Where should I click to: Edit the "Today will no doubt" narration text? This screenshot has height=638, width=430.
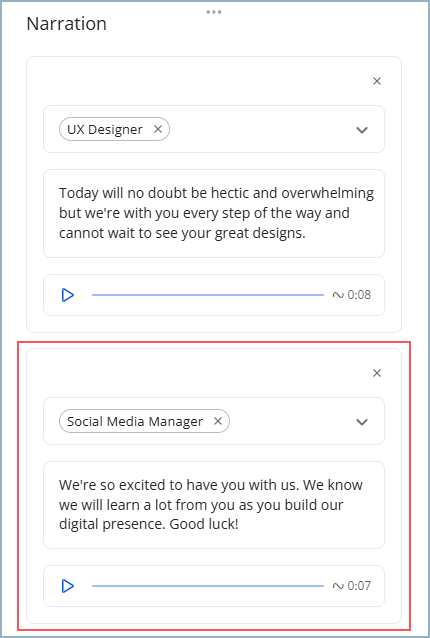click(214, 214)
